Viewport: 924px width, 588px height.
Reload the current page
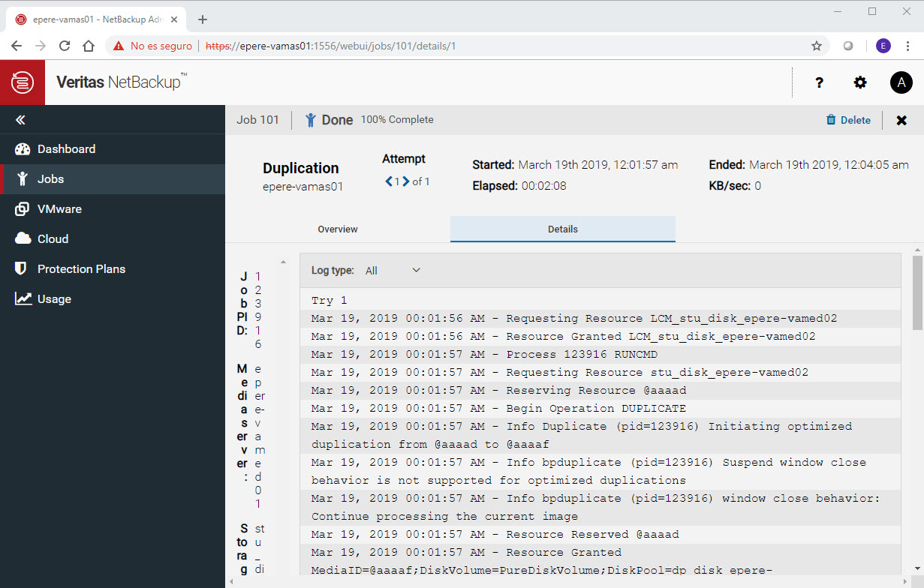coord(65,46)
